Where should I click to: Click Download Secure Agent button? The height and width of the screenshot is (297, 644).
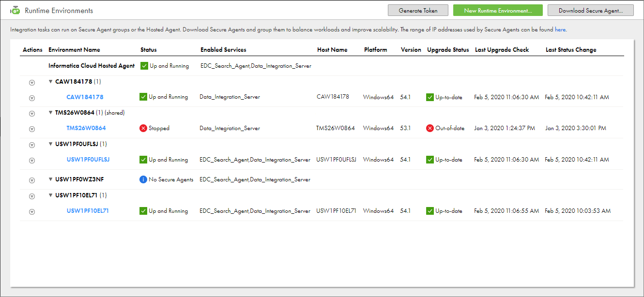590,10
